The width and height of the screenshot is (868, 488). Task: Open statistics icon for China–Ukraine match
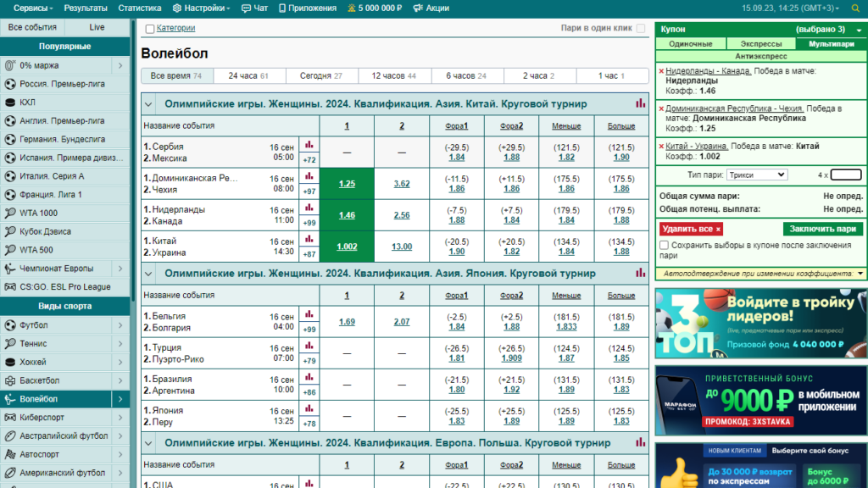309,240
